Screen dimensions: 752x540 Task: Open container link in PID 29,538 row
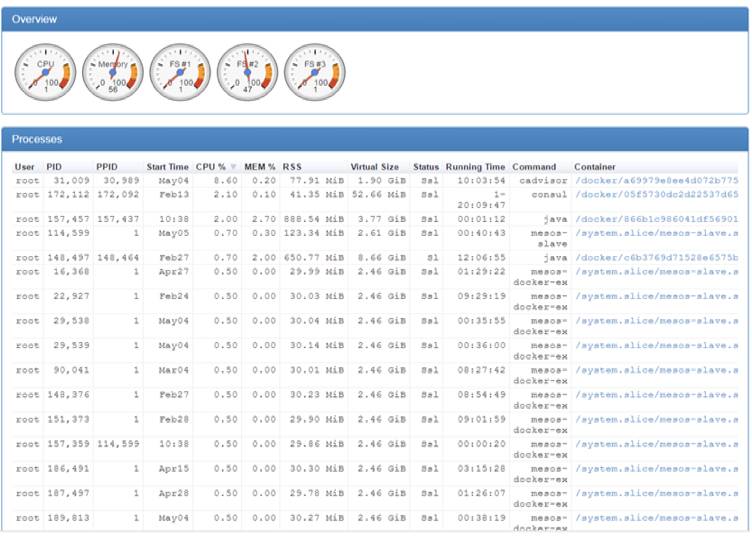[x=657, y=321]
